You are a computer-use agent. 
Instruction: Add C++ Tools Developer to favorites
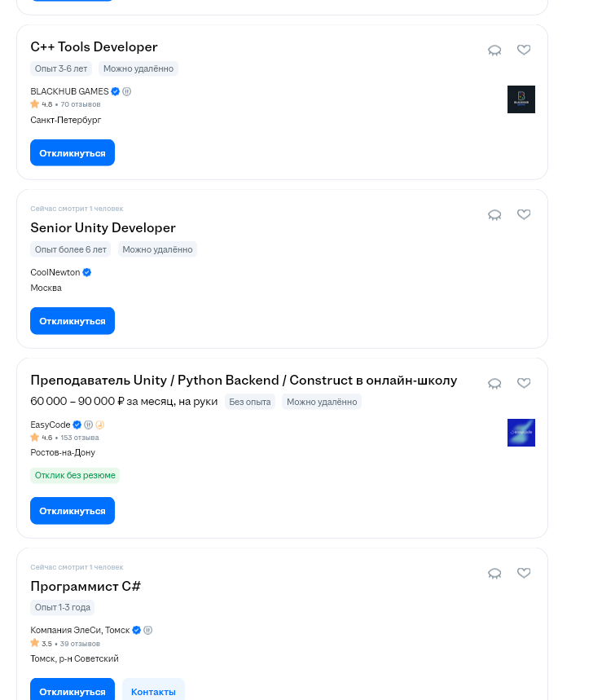click(524, 50)
